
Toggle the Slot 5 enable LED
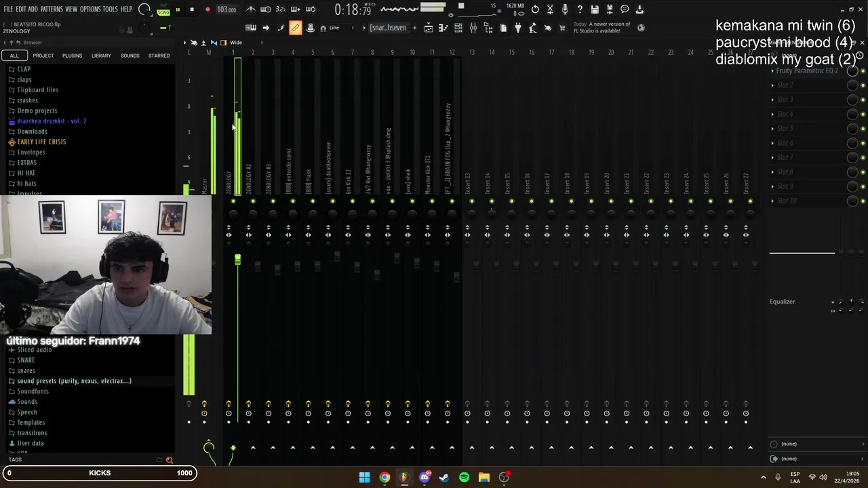click(863, 129)
